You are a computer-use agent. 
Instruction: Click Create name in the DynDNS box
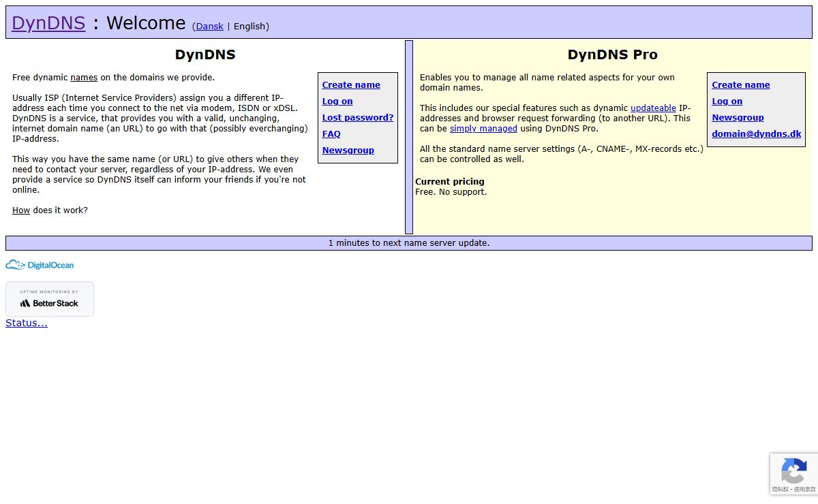[351, 84]
